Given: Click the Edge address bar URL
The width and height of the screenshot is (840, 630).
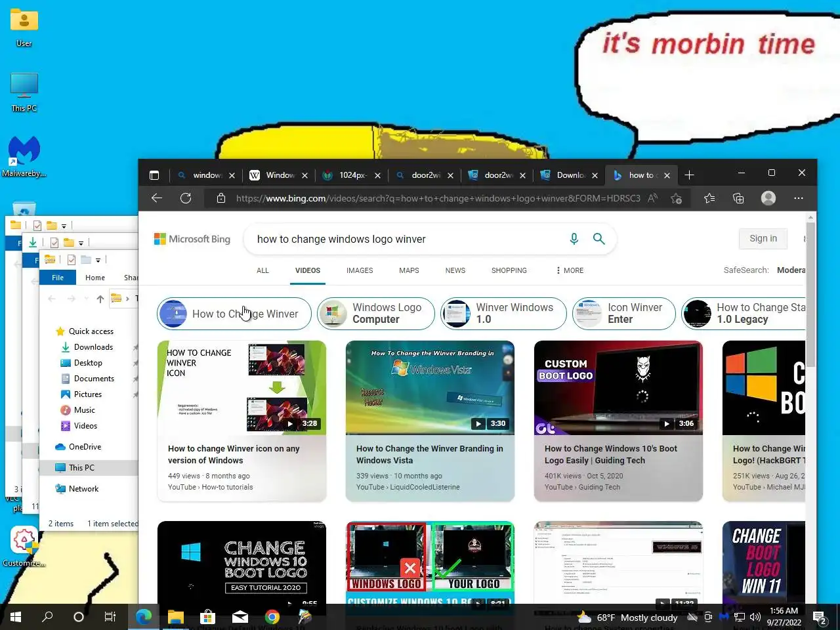Looking at the screenshot, I should (438, 198).
